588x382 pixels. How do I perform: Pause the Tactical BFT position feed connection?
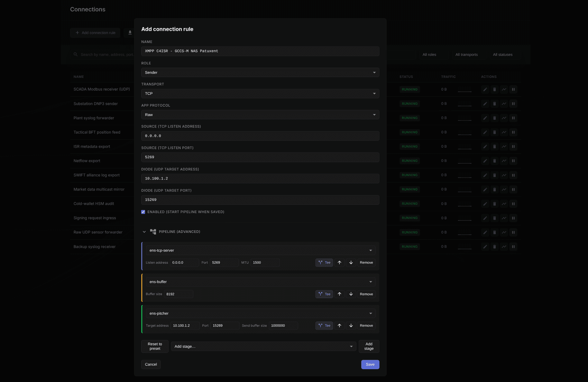click(513, 132)
